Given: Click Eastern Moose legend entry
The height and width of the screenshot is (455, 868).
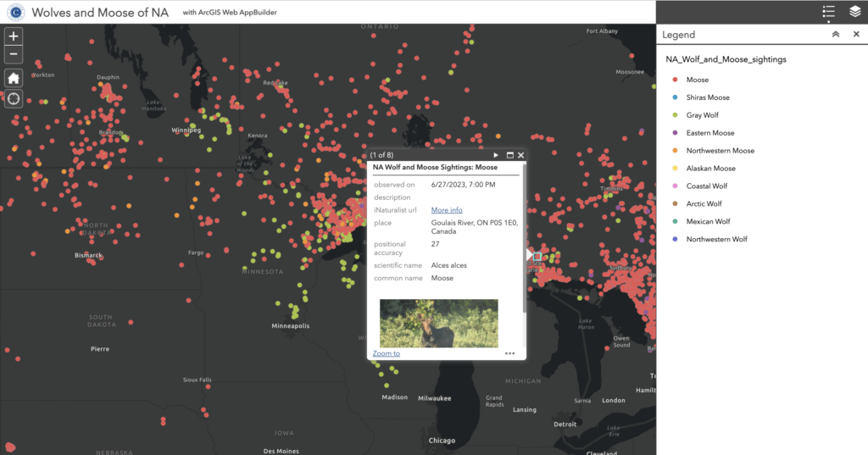Looking at the screenshot, I should [x=710, y=133].
